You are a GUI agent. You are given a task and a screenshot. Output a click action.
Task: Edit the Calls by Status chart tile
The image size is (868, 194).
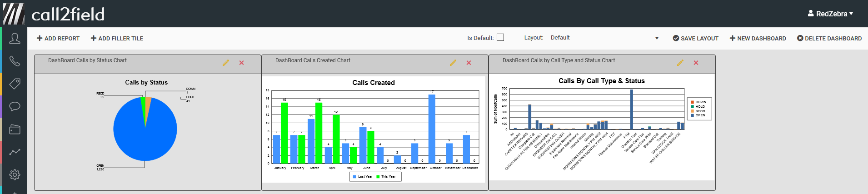[x=225, y=63]
